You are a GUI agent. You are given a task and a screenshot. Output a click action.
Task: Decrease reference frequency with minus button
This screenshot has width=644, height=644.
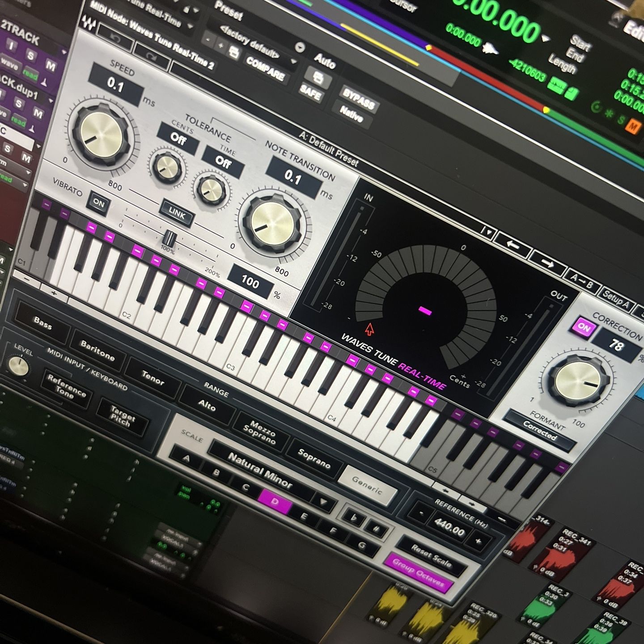click(x=422, y=513)
